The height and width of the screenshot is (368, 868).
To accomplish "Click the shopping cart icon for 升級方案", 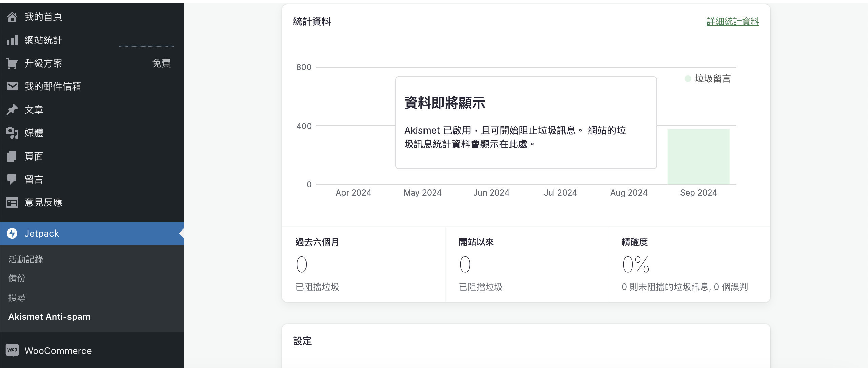I will pyautogui.click(x=12, y=63).
